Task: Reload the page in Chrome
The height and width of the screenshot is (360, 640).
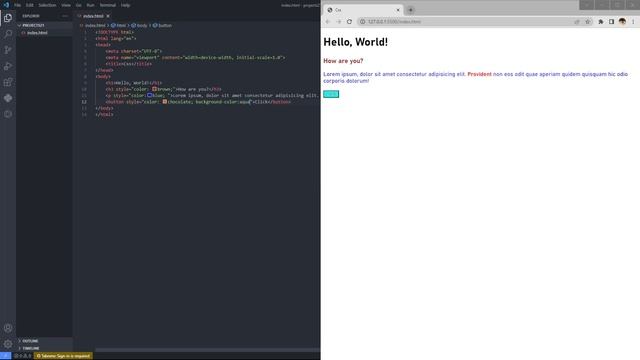Action: point(349,22)
